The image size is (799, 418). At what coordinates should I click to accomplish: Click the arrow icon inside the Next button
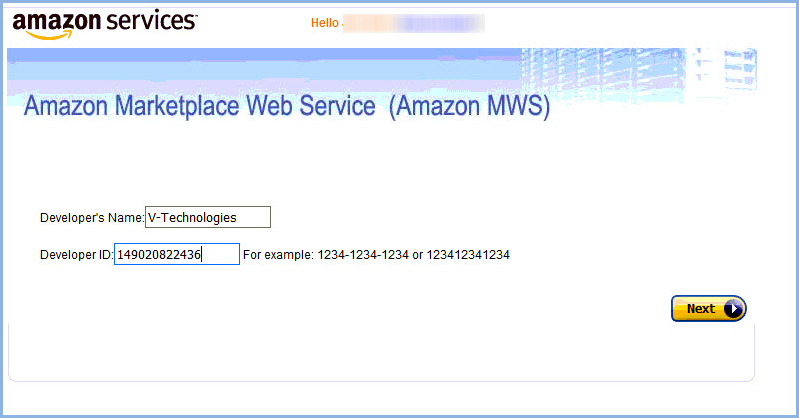pos(733,308)
